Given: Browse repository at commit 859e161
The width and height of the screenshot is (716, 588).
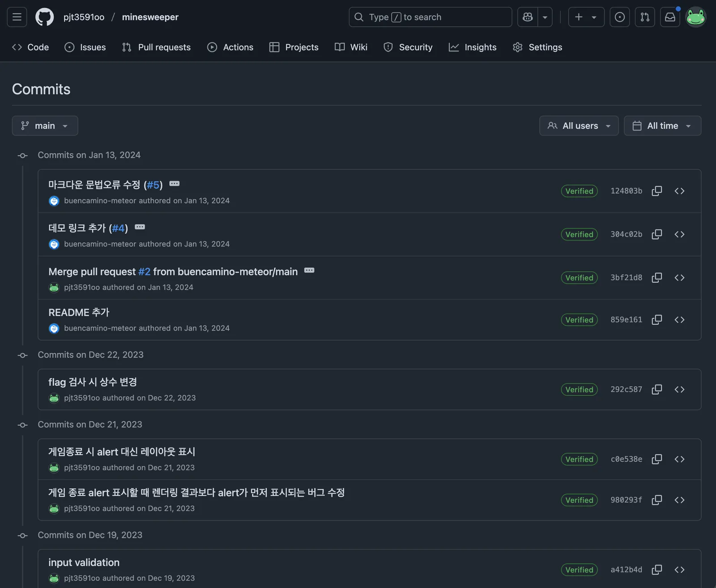Looking at the screenshot, I should [x=679, y=320].
